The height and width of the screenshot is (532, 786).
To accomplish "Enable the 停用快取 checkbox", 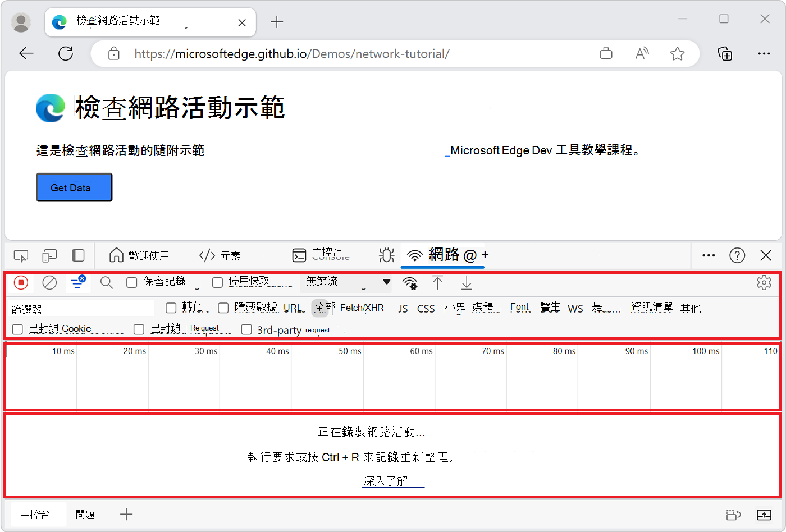I will pos(217,282).
